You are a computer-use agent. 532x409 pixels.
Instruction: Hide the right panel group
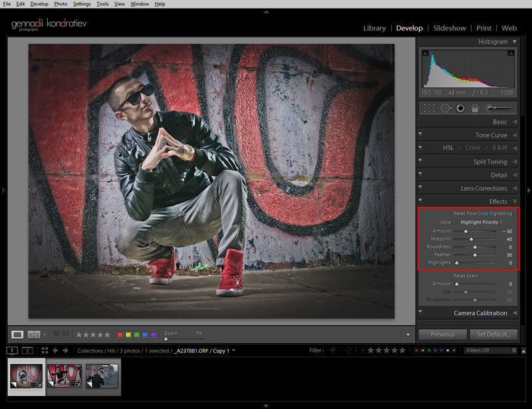tap(529, 190)
